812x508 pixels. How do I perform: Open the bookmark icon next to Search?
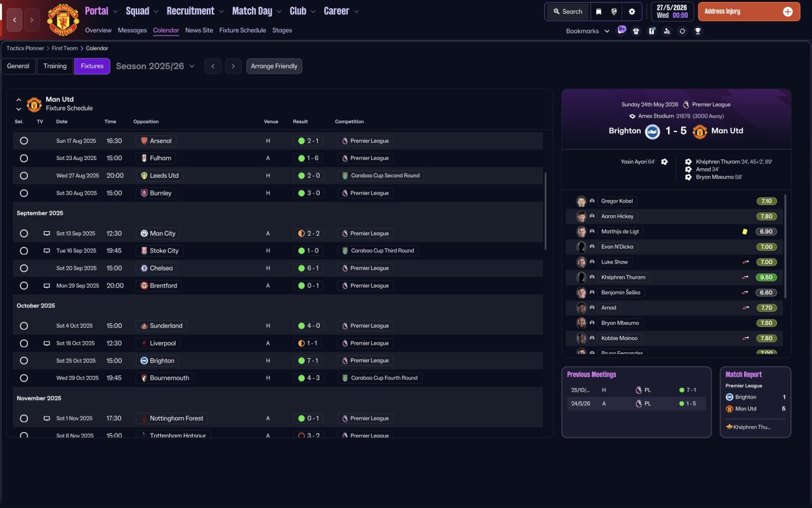click(598, 11)
